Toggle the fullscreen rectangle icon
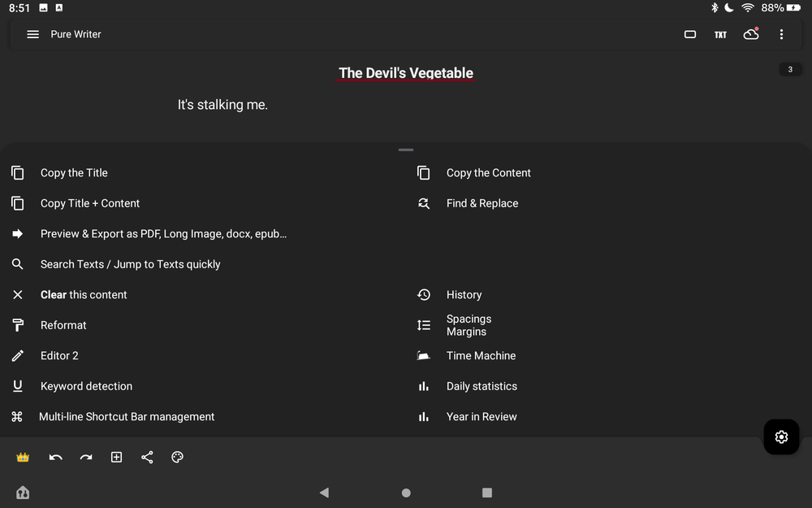This screenshot has width=812, height=508. tap(689, 34)
